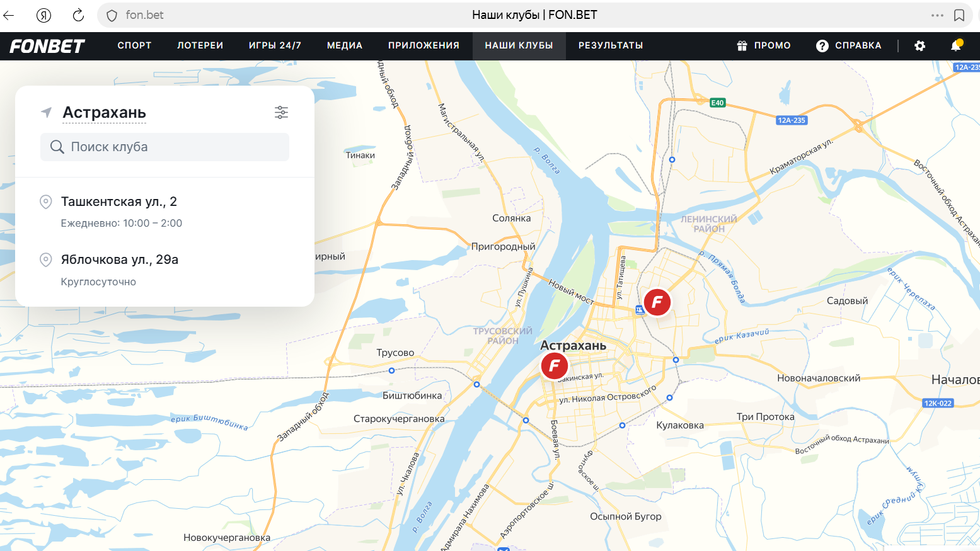
Task: Click the pin icon for Яблочкова ул., 29а
Action: pos(45,259)
